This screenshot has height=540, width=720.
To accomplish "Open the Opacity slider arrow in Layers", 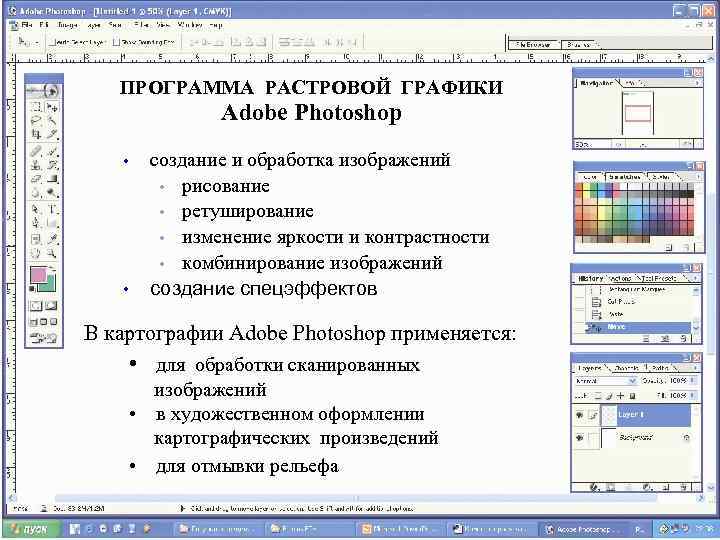I will pos(693,381).
